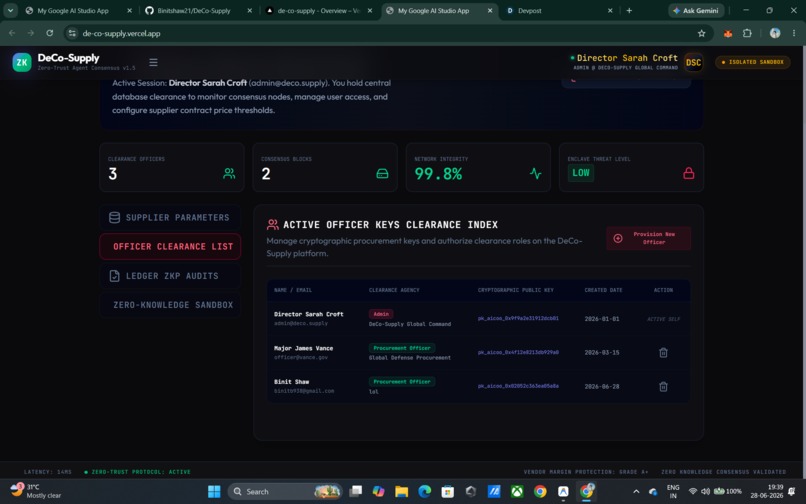Open the Supplier Parameters section
806x504 pixels.
(170, 218)
